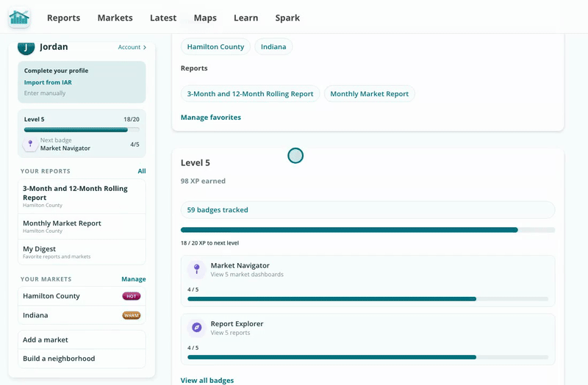Open the Spark page
588x385 pixels.
[x=287, y=18]
